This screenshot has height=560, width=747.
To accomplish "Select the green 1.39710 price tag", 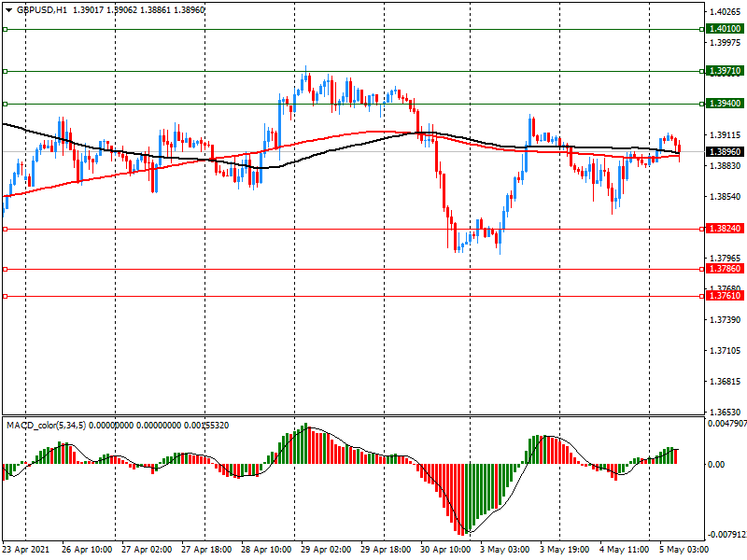I will coord(726,71).
